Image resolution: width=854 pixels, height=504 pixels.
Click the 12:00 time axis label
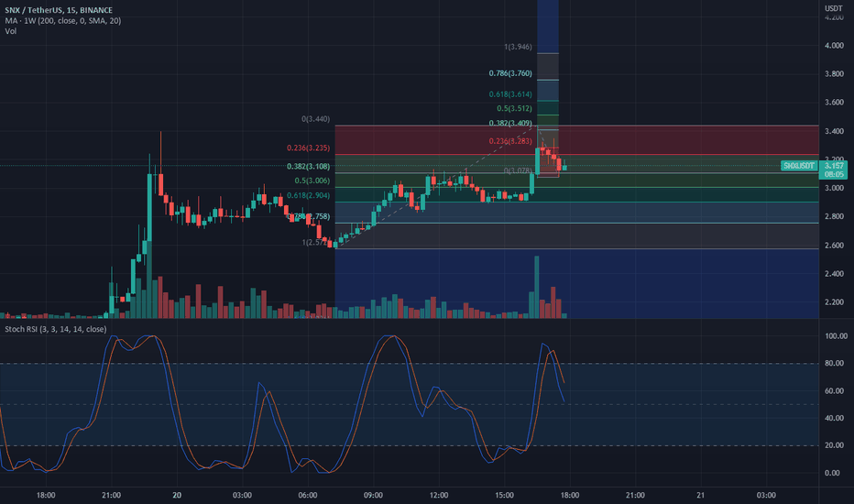click(439, 495)
